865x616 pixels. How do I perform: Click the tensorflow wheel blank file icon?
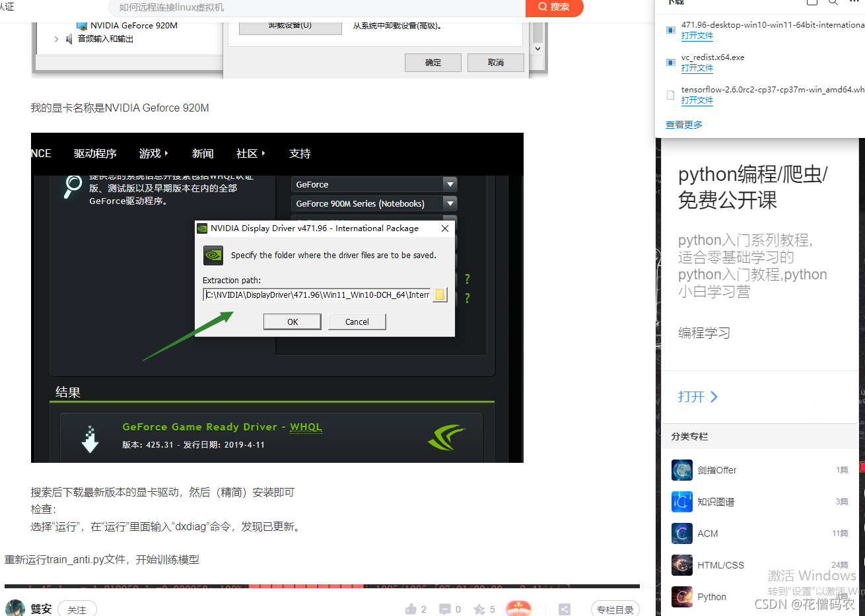pos(670,95)
